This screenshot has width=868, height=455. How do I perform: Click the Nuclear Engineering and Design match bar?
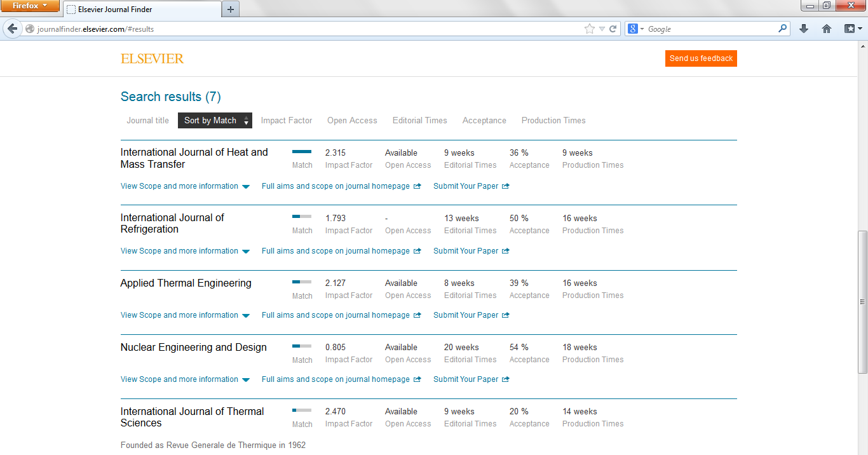(302, 346)
